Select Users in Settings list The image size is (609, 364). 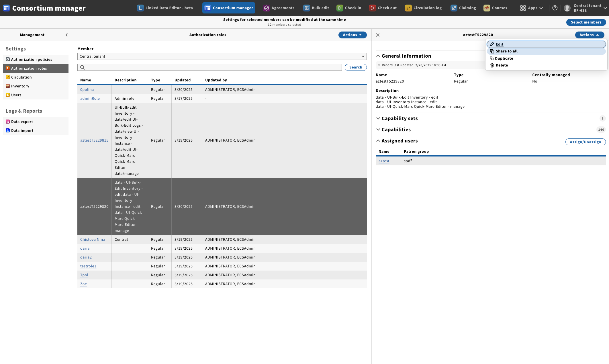pyautogui.click(x=36, y=95)
